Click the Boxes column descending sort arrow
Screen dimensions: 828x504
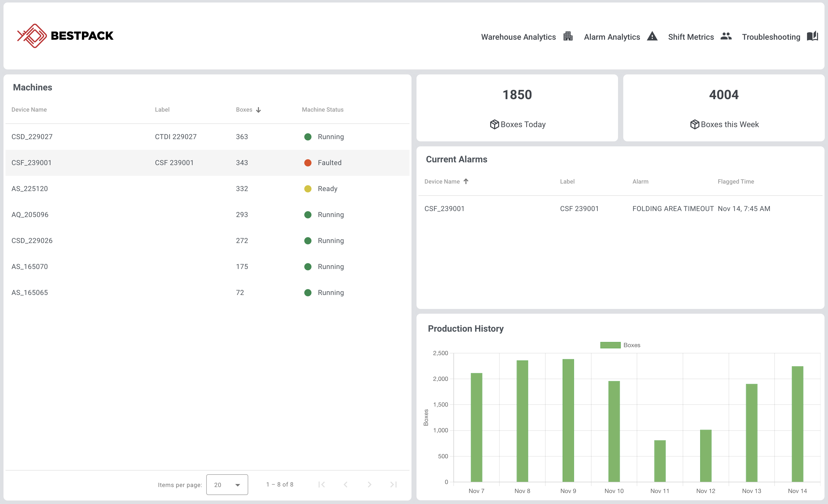tap(258, 110)
